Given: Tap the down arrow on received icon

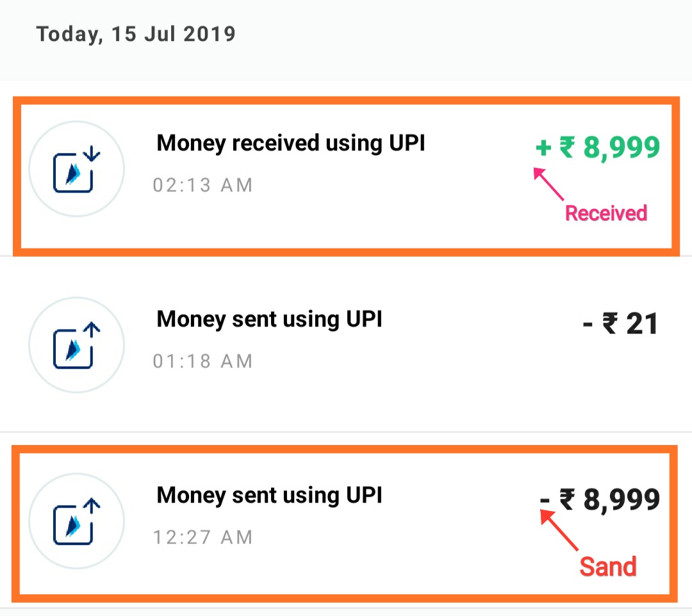Looking at the screenshot, I should tap(92, 154).
